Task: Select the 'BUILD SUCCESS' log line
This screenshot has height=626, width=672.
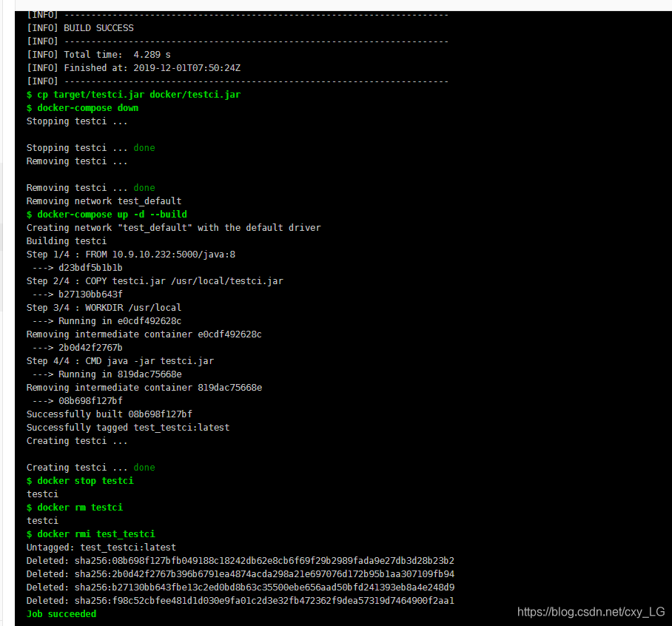Action: point(80,28)
